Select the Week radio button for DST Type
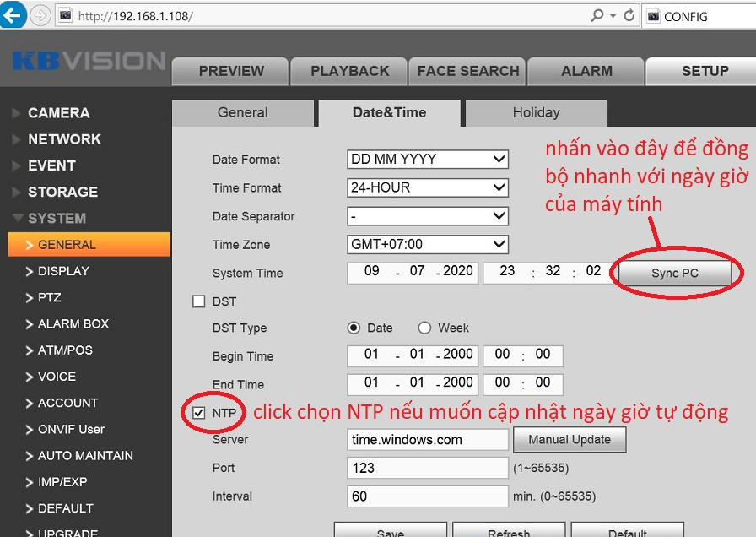The width and height of the screenshot is (756, 537). click(x=424, y=328)
